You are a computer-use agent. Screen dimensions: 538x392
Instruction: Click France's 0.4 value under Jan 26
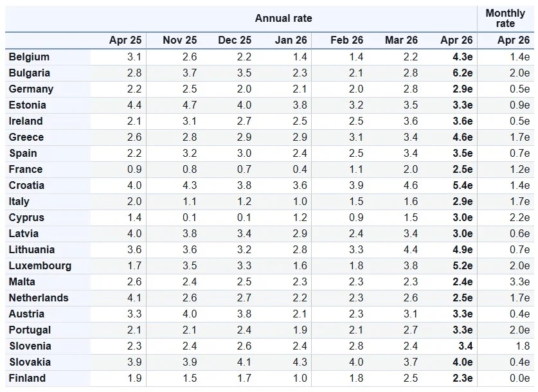300,170
